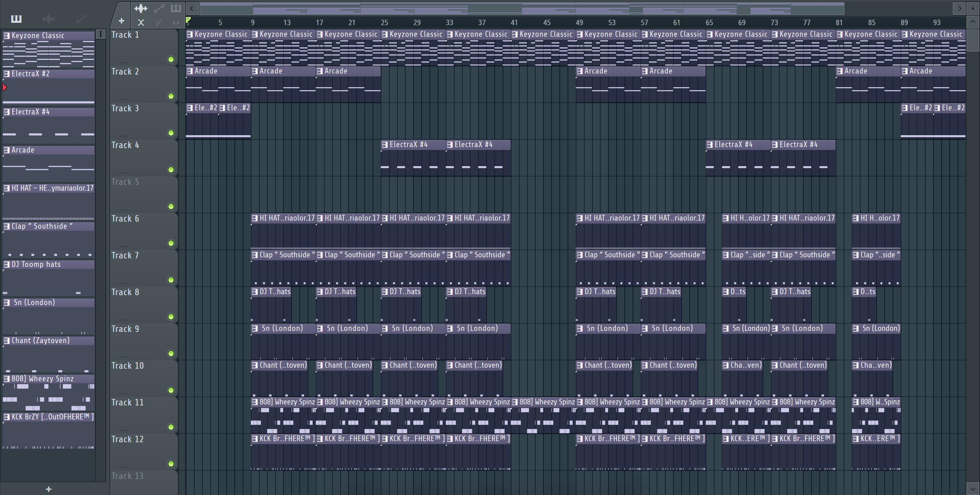Toggle mute LED on Track 7

point(171,280)
